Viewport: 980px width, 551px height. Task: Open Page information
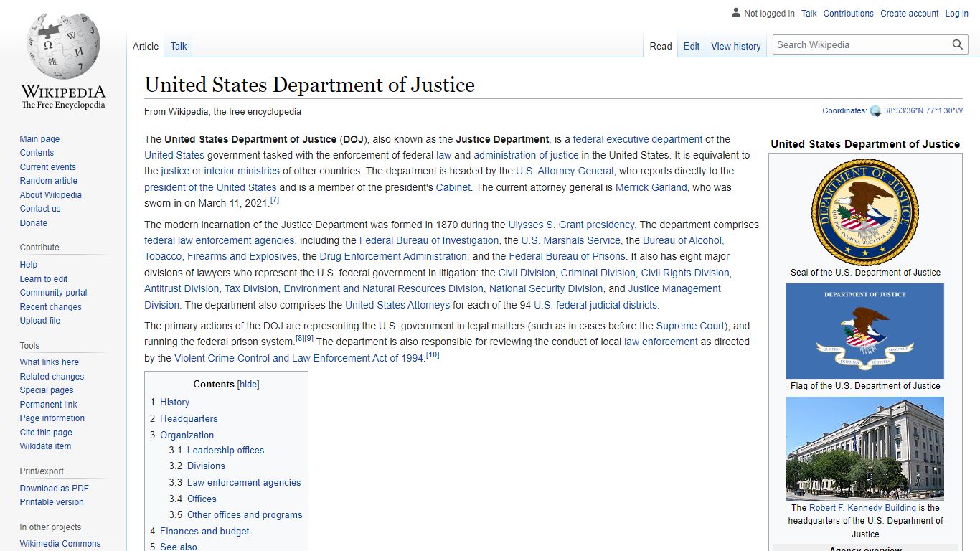click(x=52, y=418)
